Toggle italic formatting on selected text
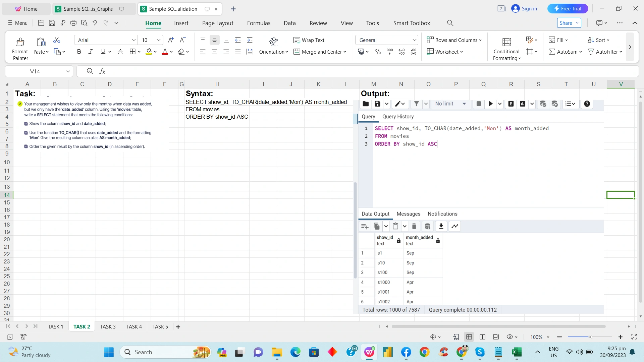 point(90,52)
